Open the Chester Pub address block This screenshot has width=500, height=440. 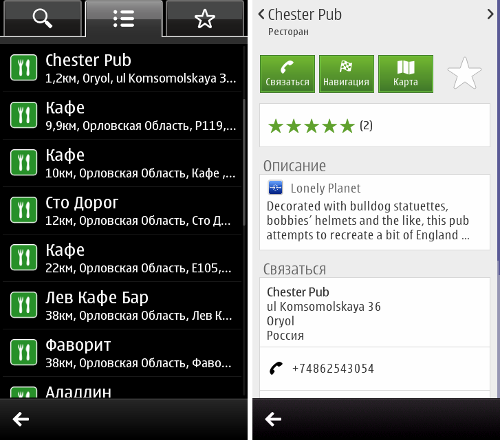[375, 313]
